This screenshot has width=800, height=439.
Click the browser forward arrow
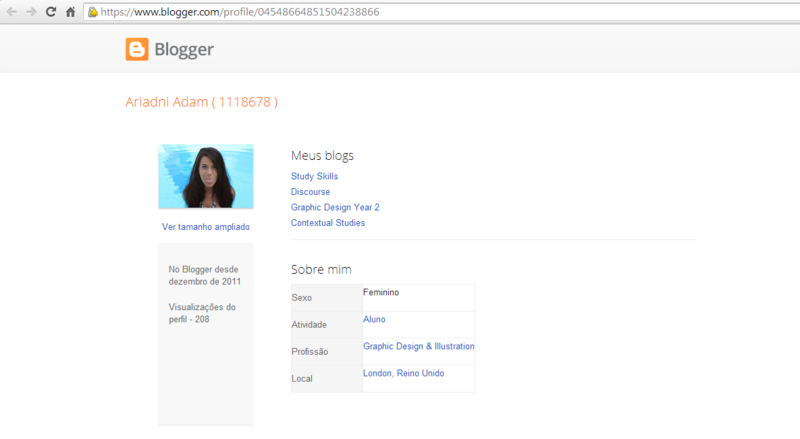31,12
